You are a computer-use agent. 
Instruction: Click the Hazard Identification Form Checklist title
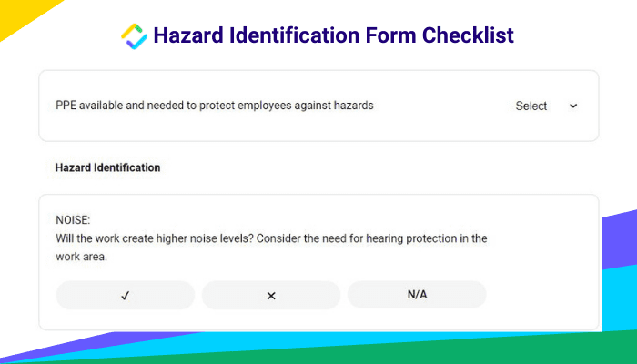pos(334,35)
